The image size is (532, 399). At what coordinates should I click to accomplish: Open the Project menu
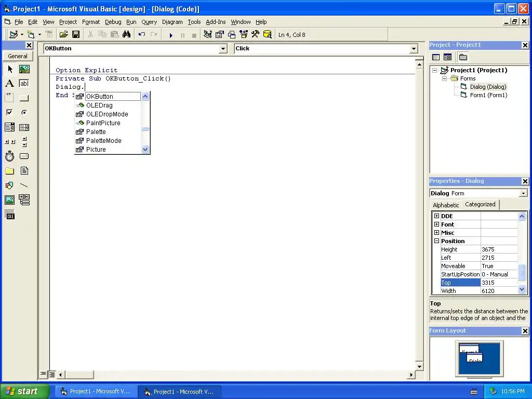(68, 22)
